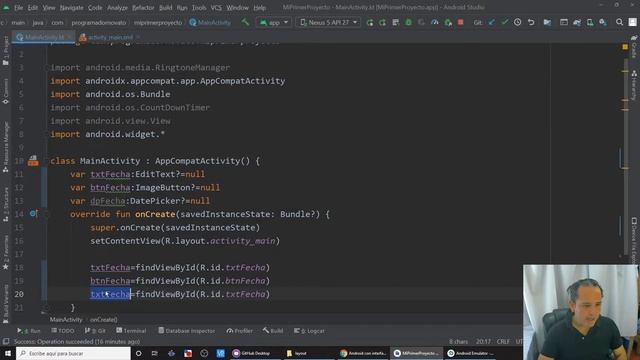Open the Run tool window
Image resolution: width=640 pixels, height=360 pixels.
point(29,331)
